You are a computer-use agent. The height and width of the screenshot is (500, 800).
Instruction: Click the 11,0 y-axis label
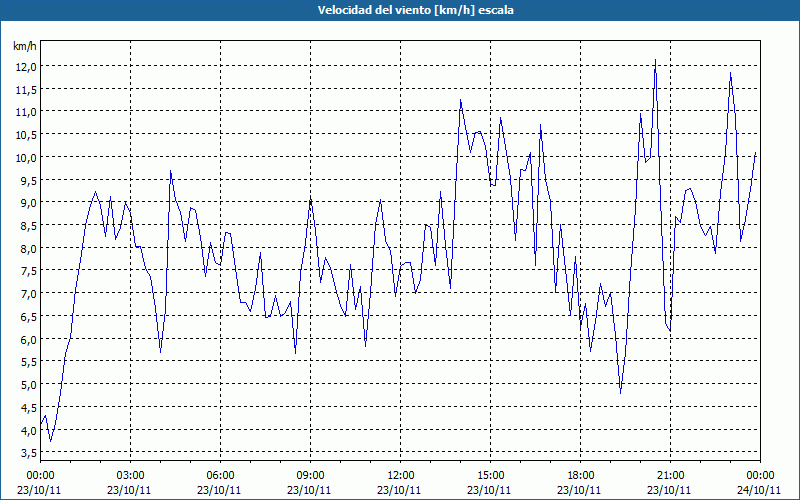(26, 112)
